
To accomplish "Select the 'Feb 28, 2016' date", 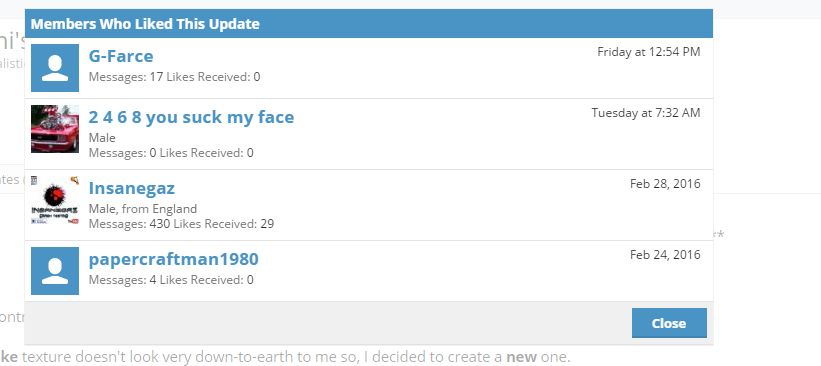I will pos(665,184).
